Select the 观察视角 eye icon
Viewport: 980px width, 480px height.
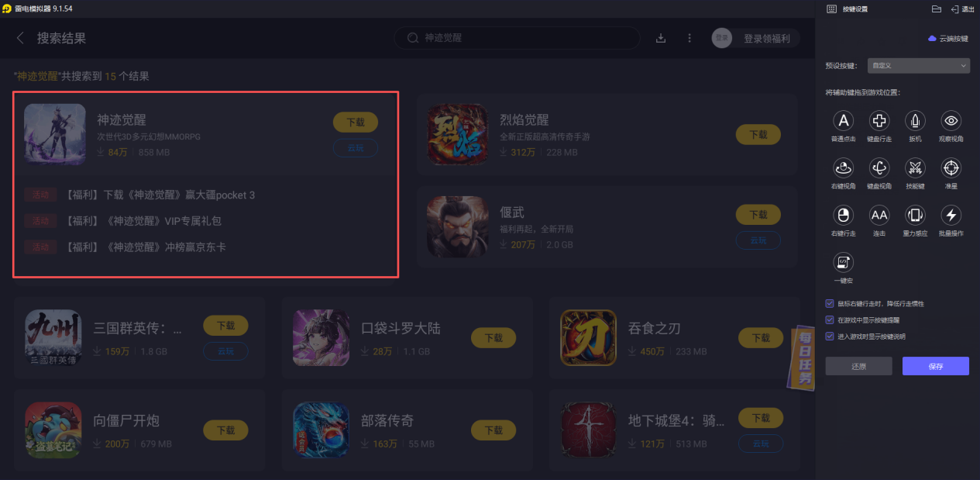click(x=951, y=120)
